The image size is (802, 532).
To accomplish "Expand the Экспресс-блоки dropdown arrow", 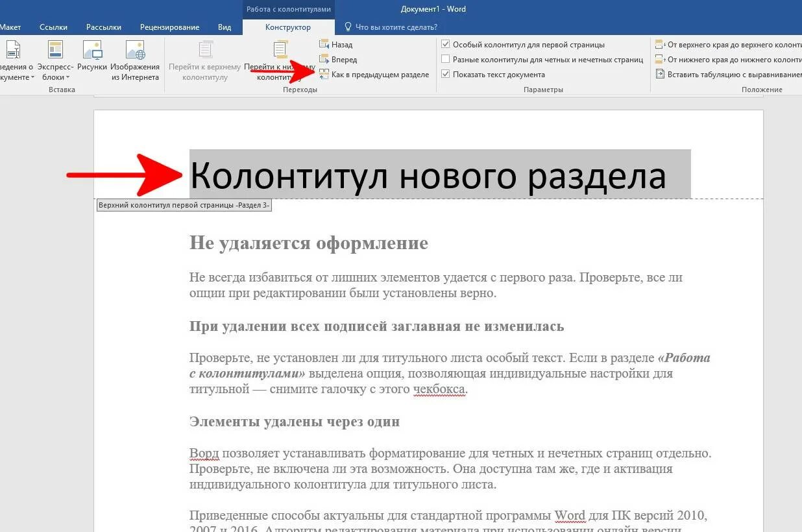I will (67, 78).
